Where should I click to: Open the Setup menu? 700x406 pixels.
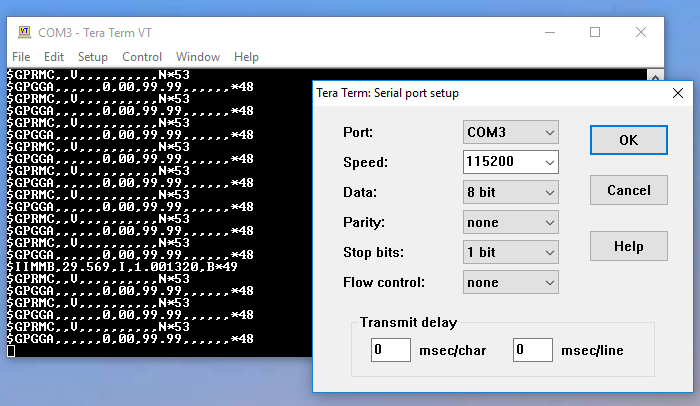coord(93,57)
